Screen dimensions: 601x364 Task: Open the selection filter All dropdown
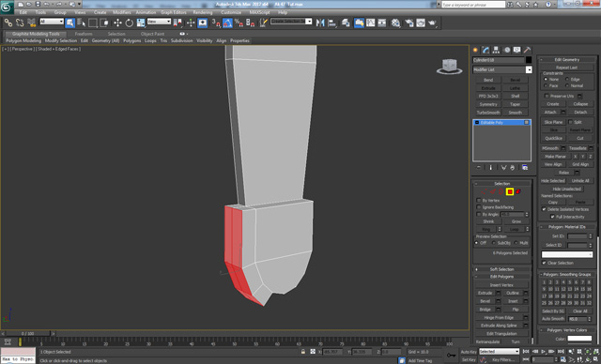point(52,22)
